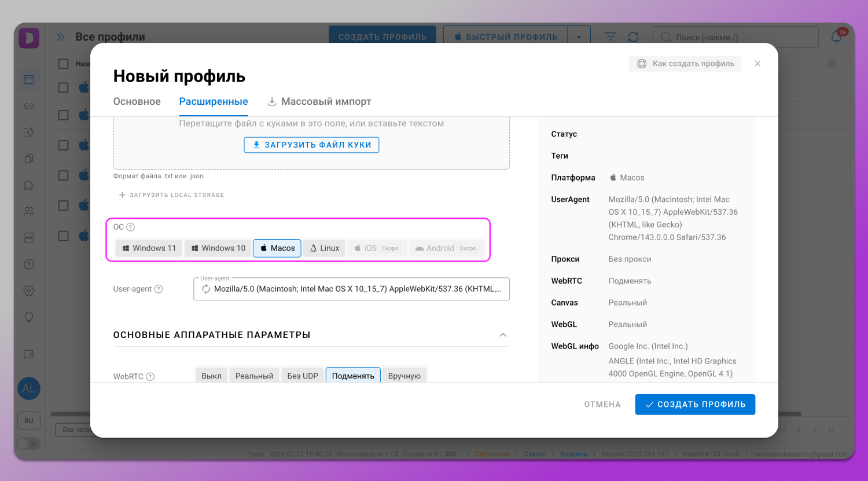Viewport: 868px width, 481px height.
Task: Click the help icon next to ОС
Action: click(x=131, y=227)
